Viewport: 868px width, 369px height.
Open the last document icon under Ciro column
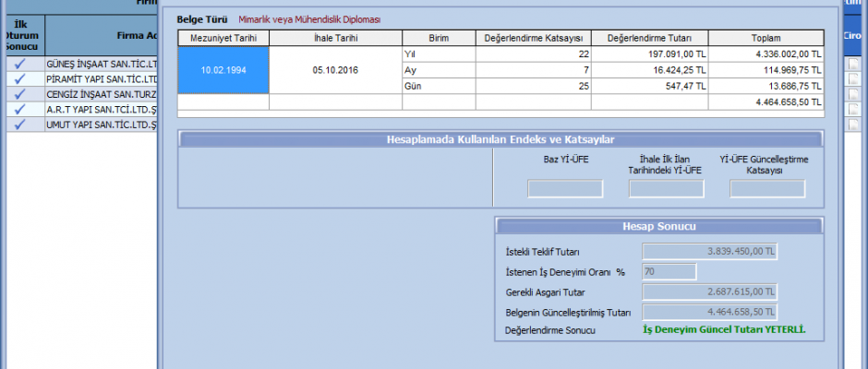(x=854, y=124)
